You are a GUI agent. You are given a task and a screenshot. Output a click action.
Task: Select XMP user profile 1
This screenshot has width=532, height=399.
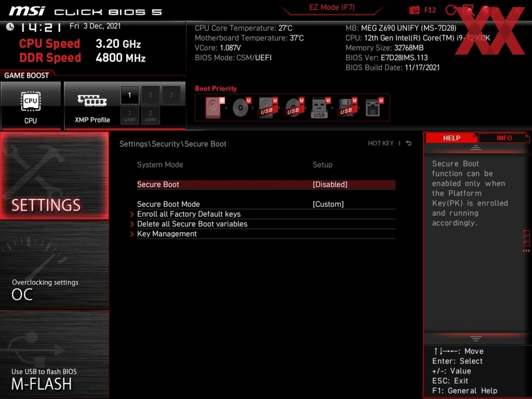[x=129, y=115]
